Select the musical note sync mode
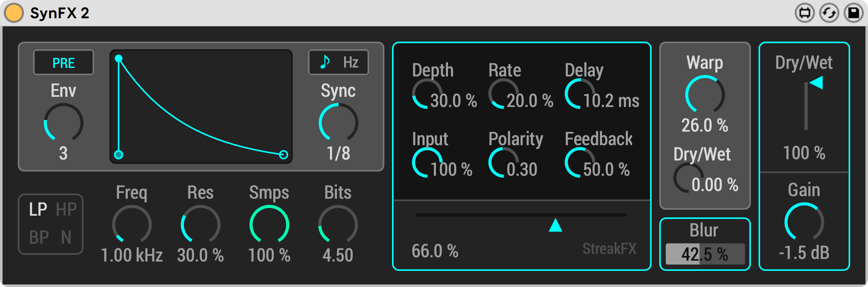 point(325,62)
